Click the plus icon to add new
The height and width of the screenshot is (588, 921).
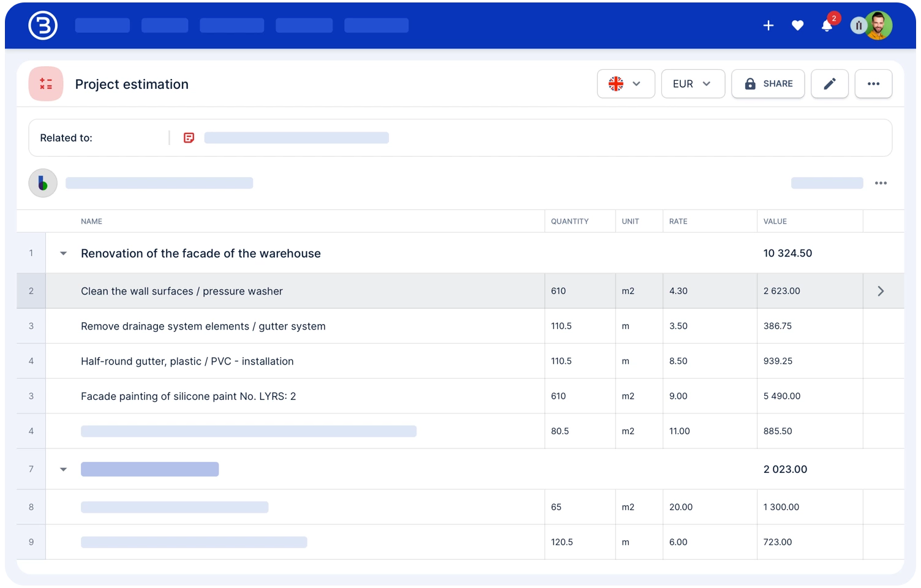coord(768,25)
